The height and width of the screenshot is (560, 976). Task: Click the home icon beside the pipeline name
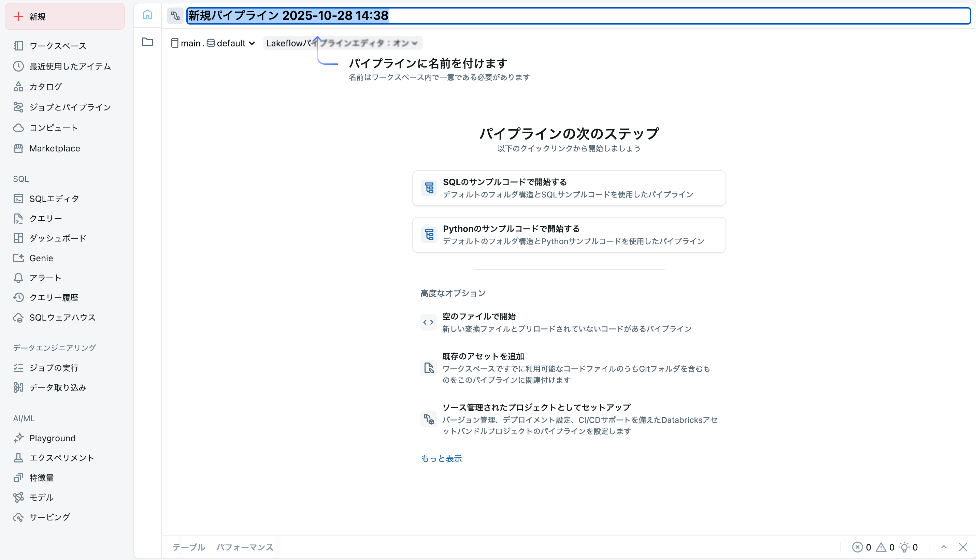tap(147, 15)
